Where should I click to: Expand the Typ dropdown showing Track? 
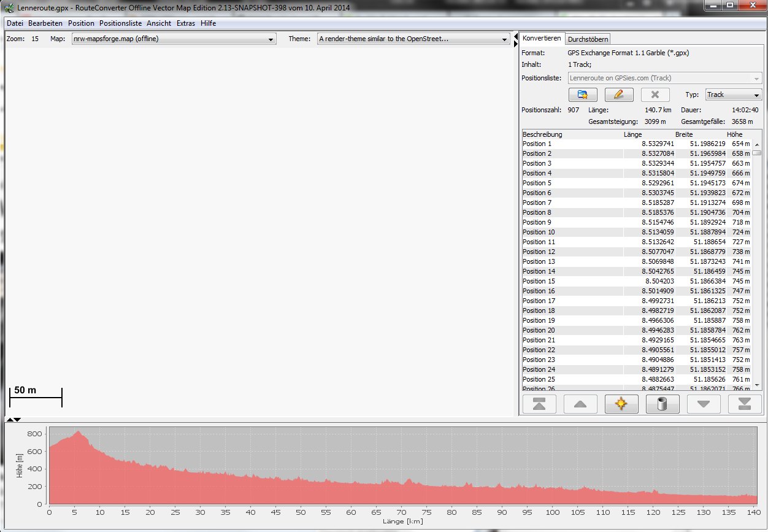pyautogui.click(x=733, y=94)
